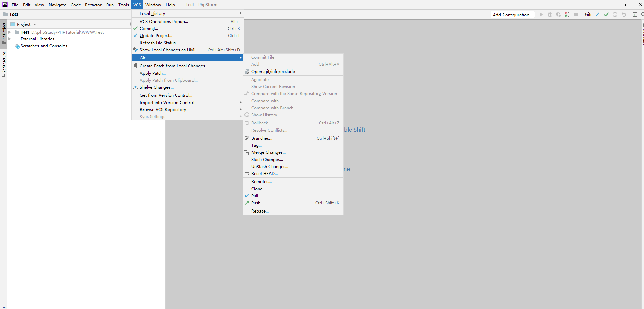Select Show Local Changes as UML
Image resolution: width=644 pixels, height=309 pixels.
coord(187,50)
